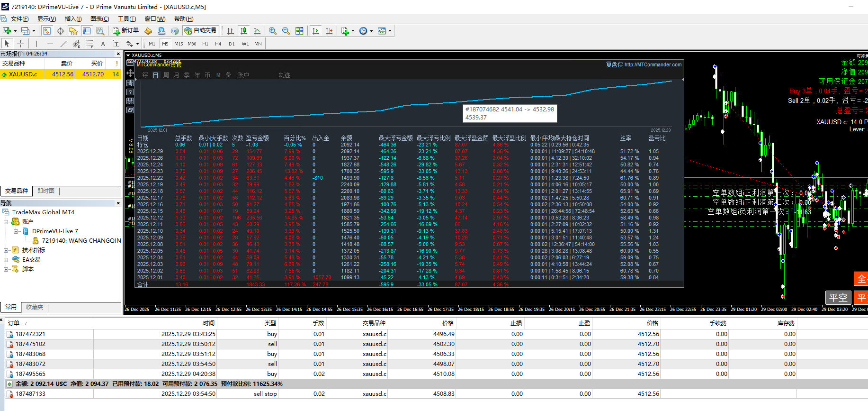Open the MTCommander.com link

click(653, 64)
